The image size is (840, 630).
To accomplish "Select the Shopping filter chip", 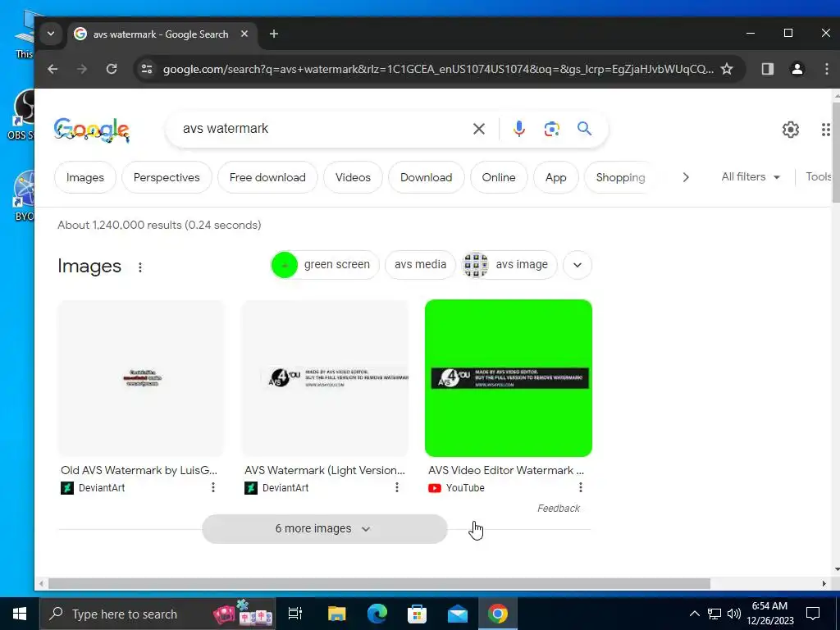I will click(620, 177).
